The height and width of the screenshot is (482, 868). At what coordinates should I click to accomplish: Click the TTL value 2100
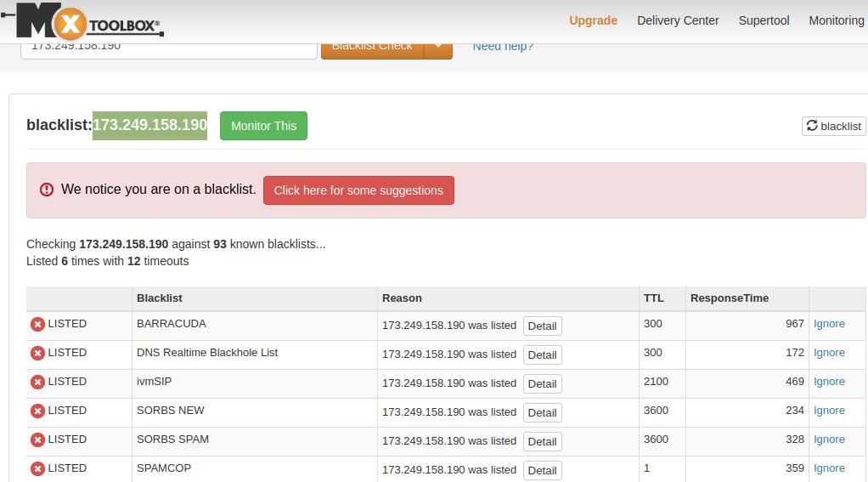coord(656,381)
